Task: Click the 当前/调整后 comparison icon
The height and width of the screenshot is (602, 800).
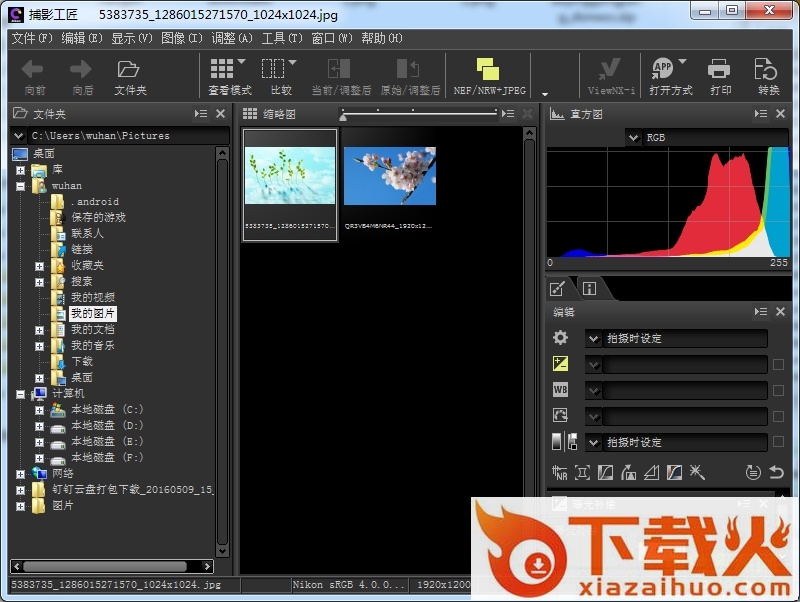Action: click(339, 68)
